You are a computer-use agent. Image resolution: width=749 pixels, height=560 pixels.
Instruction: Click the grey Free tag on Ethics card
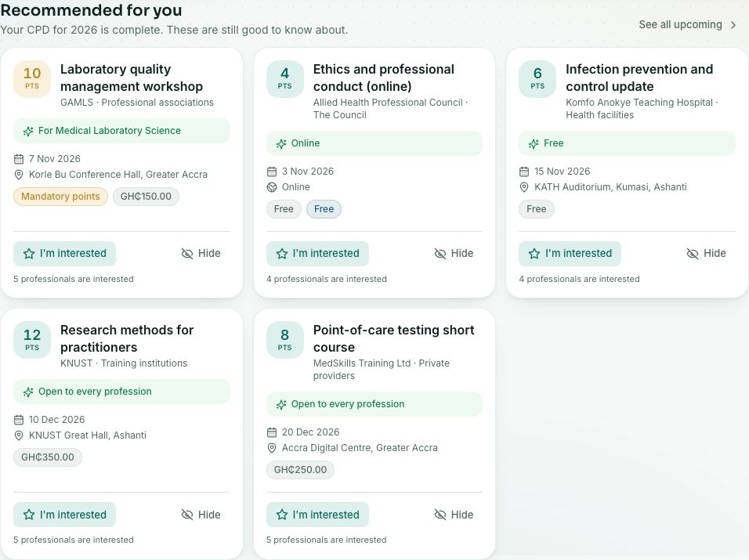click(284, 209)
